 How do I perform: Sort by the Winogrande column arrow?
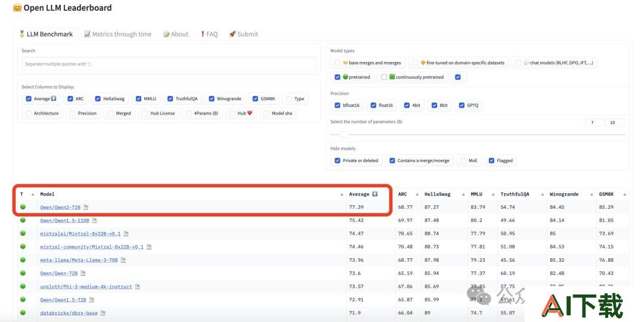point(592,194)
